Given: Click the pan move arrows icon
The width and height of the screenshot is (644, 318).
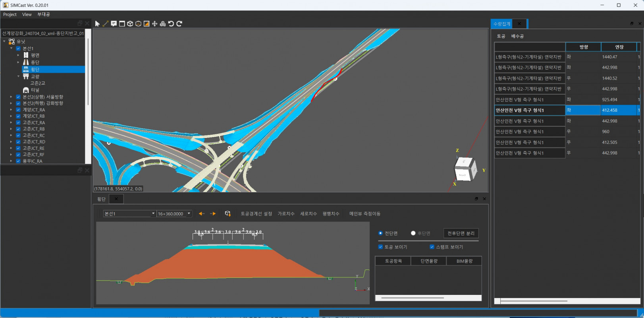Looking at the screenshot, I should click(x=154, y=24).
